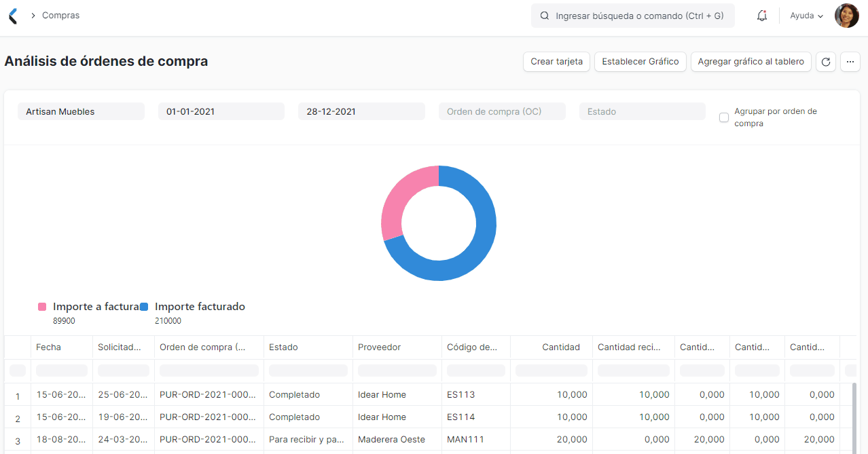Open the Estado filter selector
Screen dimensions: 868x454
[x=641, y=111]
